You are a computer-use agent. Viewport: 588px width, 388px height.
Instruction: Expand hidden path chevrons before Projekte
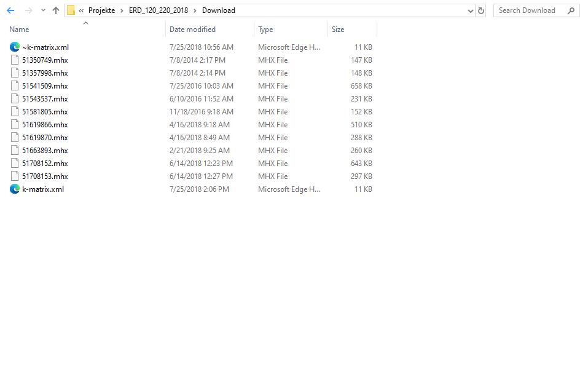pos(81,10)
